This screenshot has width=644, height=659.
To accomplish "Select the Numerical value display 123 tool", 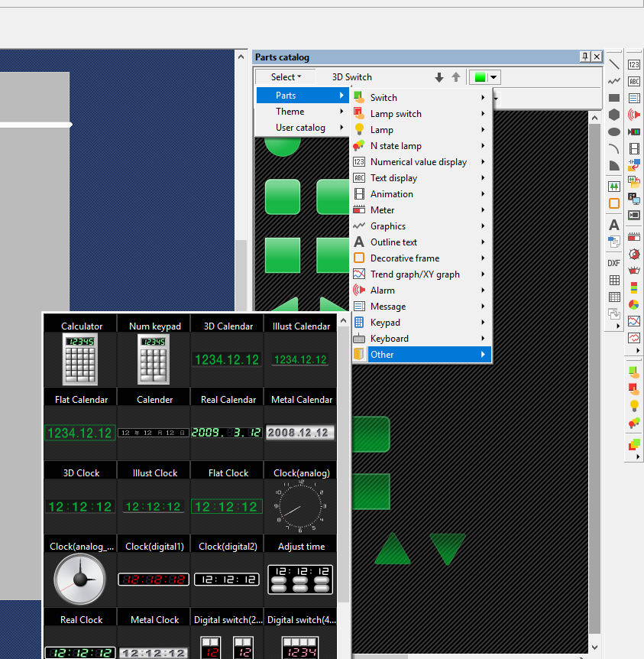I will pos(634,65).
